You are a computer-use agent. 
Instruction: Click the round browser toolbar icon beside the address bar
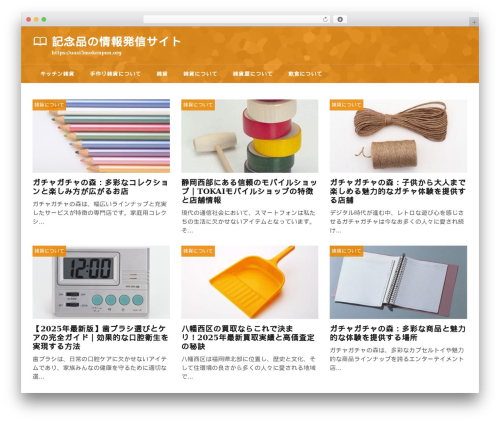[340, 19]
